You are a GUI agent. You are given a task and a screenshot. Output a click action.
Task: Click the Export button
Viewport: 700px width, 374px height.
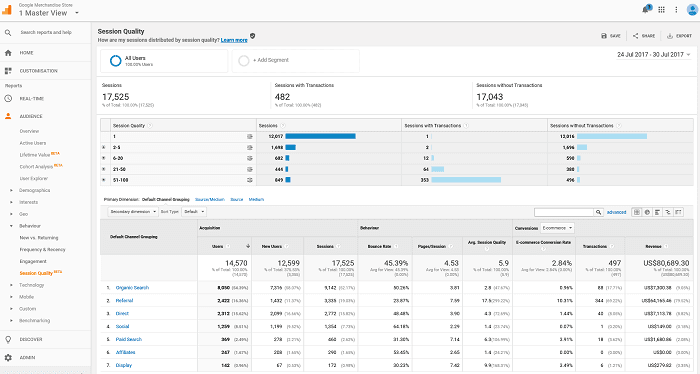click(679, 36)
